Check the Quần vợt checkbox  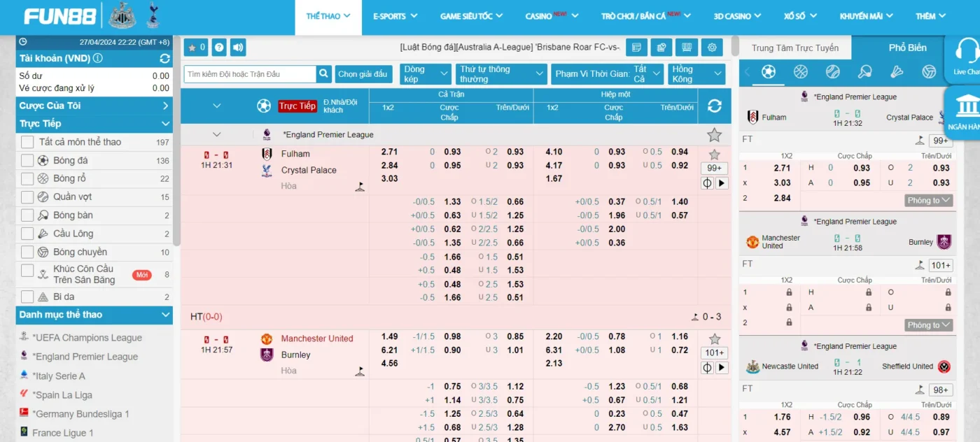pyautogui.click(x=27, y=197)
